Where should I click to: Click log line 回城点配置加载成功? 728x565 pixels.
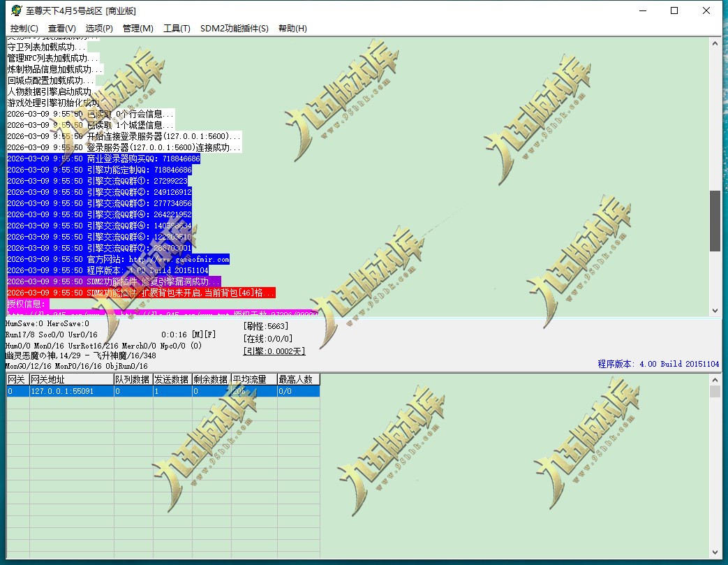(x=51, y=81)
